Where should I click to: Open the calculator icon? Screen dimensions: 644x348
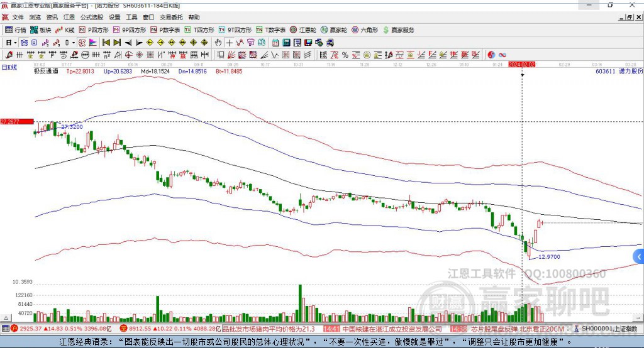point(287,43)
